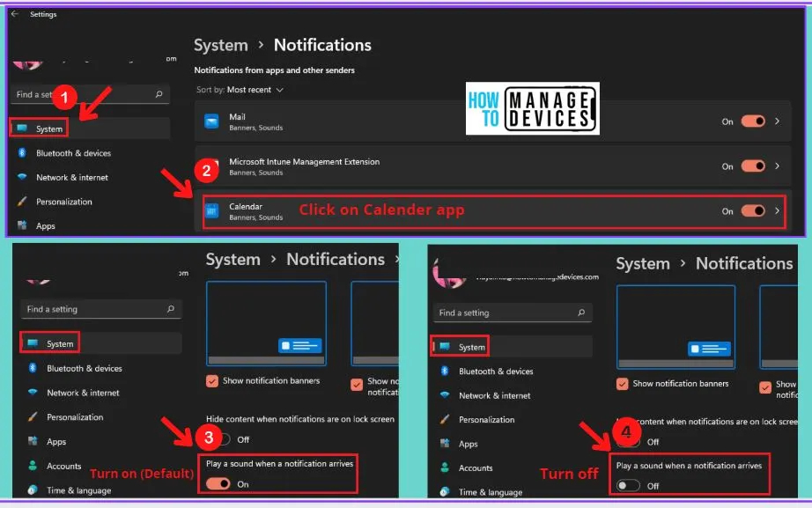Click search magnifier icon in top panel

pos(159,94)
